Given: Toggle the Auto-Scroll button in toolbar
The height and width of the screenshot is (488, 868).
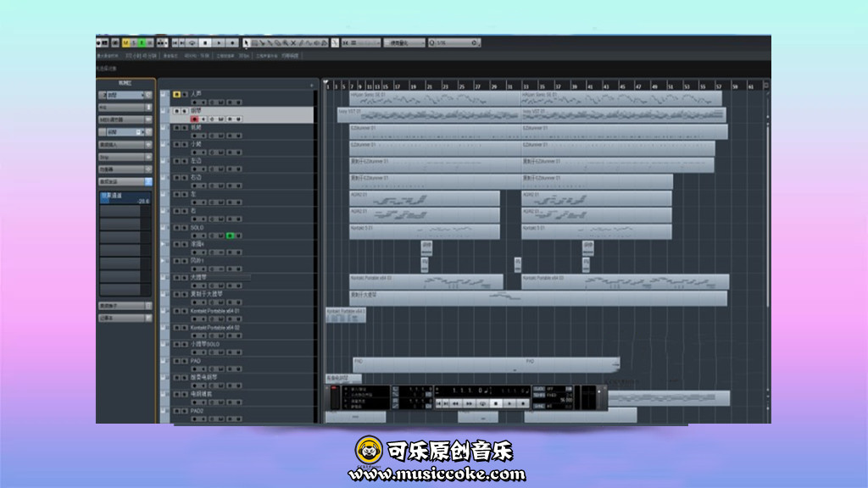Looking at the screenshot, I should pos(336,43).
